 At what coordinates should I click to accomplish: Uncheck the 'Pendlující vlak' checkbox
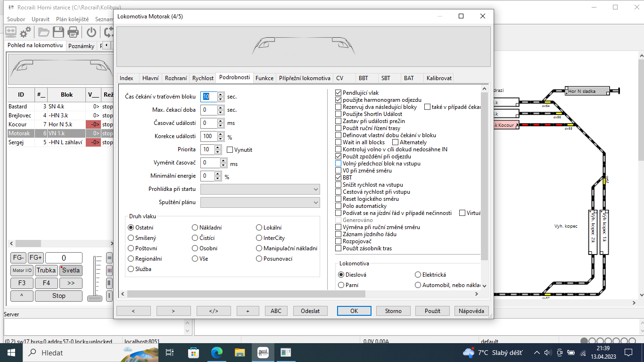click(x=338, y=93)
